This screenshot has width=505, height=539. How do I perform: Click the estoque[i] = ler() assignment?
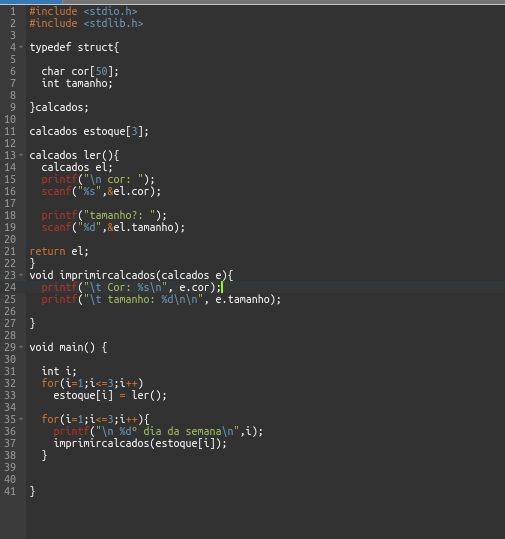coord(110,395)
